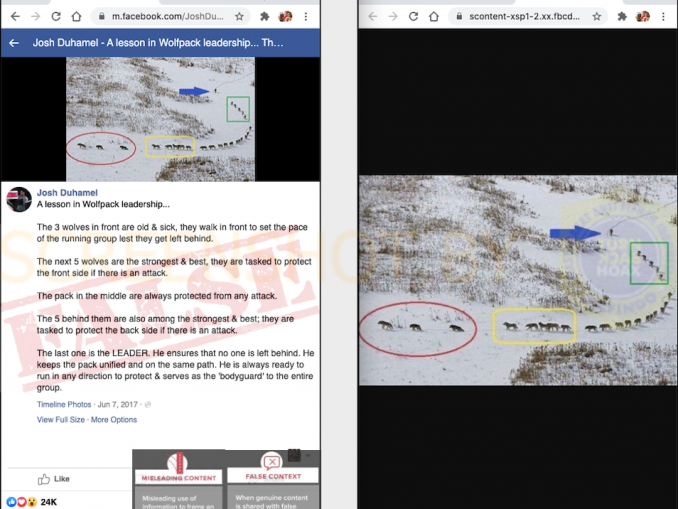Go back in the scontent browser window
The height and width of the screenshot is (509, 678).
click(x=373, y=16)
